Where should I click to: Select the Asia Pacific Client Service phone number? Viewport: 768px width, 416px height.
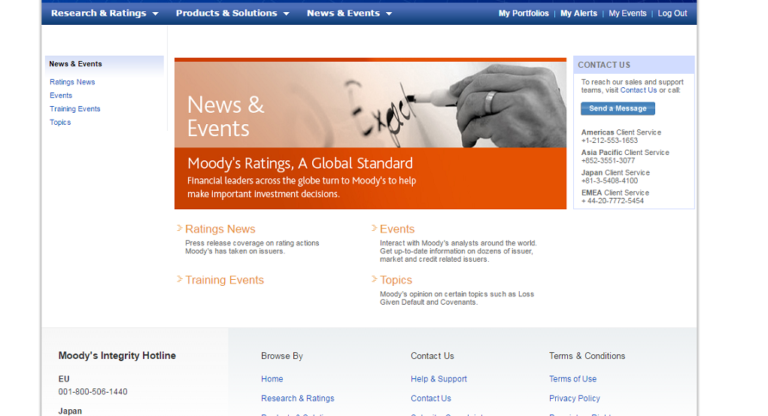(x=608, y=161)
